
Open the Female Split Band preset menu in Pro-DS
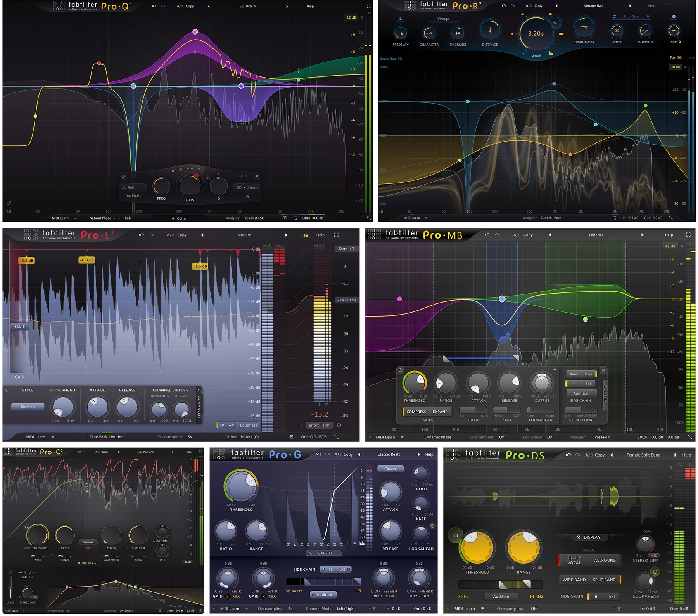[643, 455]
